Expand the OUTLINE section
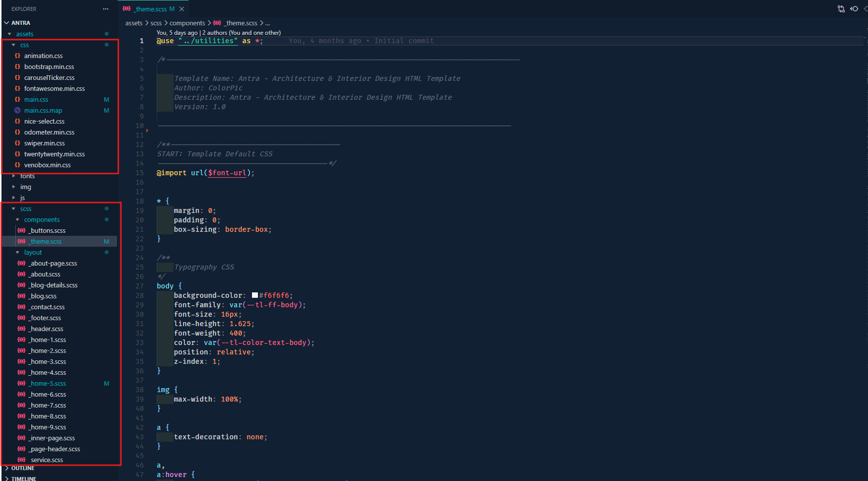 tap(22, 468)
